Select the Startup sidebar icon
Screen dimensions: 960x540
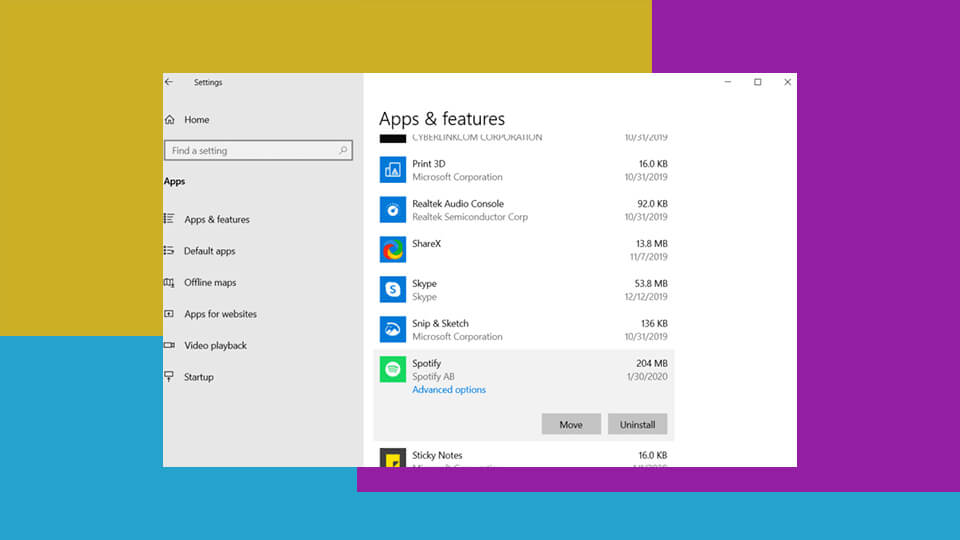[x=169, y=376]
